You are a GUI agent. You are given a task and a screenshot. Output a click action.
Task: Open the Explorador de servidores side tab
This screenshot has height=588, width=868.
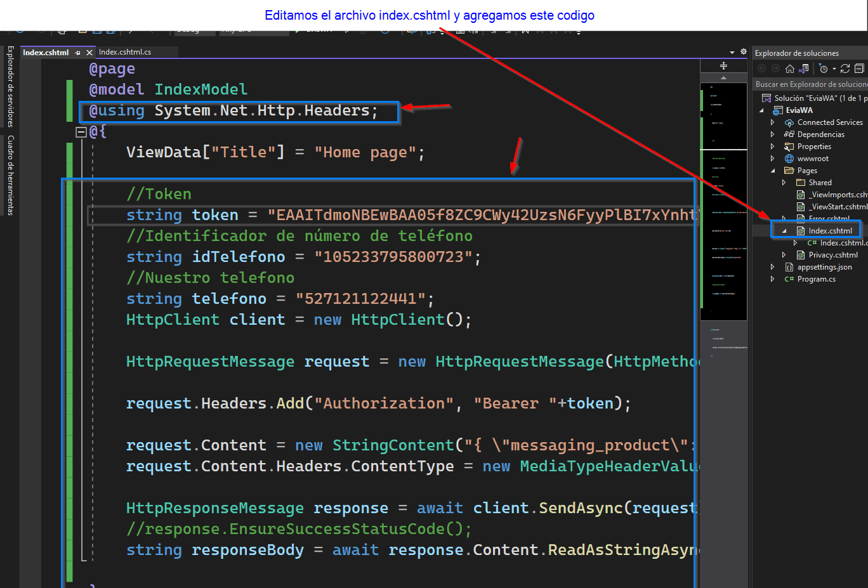point(10,86)
